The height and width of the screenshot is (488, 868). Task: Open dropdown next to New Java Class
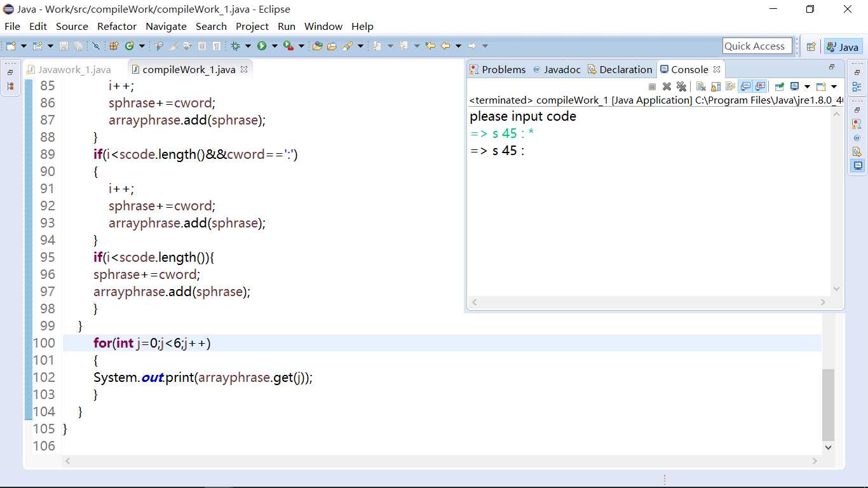tap(142, 46)
